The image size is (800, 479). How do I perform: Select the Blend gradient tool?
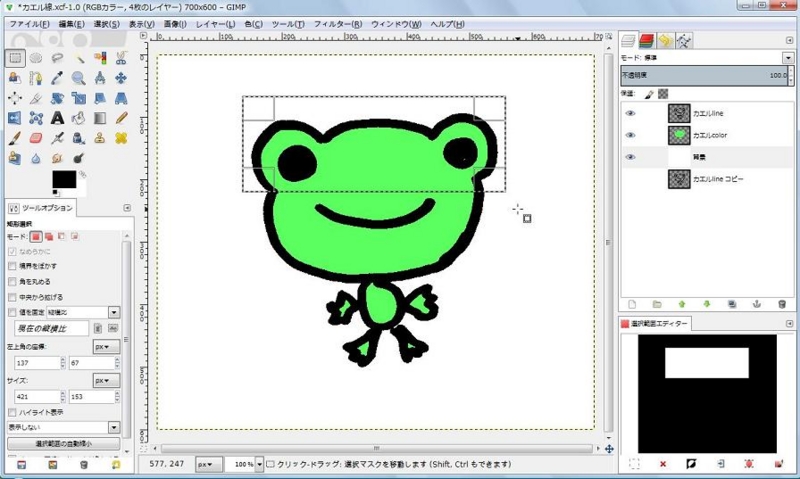tap(100, 118)
